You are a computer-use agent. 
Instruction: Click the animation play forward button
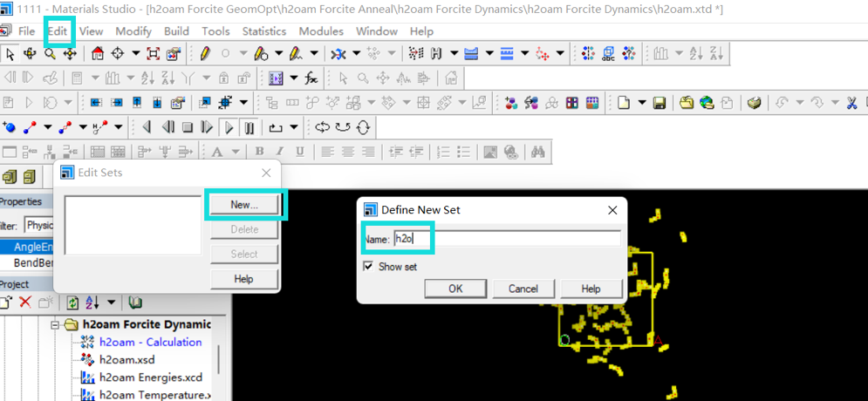228,128
